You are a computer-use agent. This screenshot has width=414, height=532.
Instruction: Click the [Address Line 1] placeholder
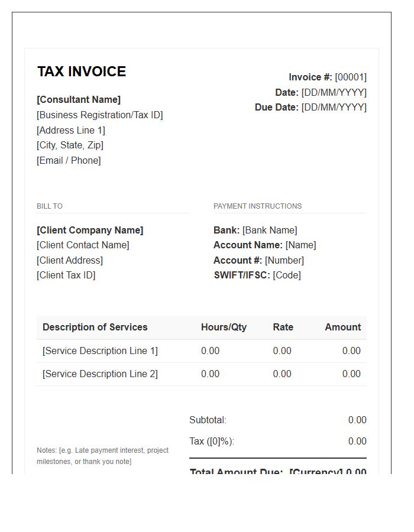tap(71, 130)
